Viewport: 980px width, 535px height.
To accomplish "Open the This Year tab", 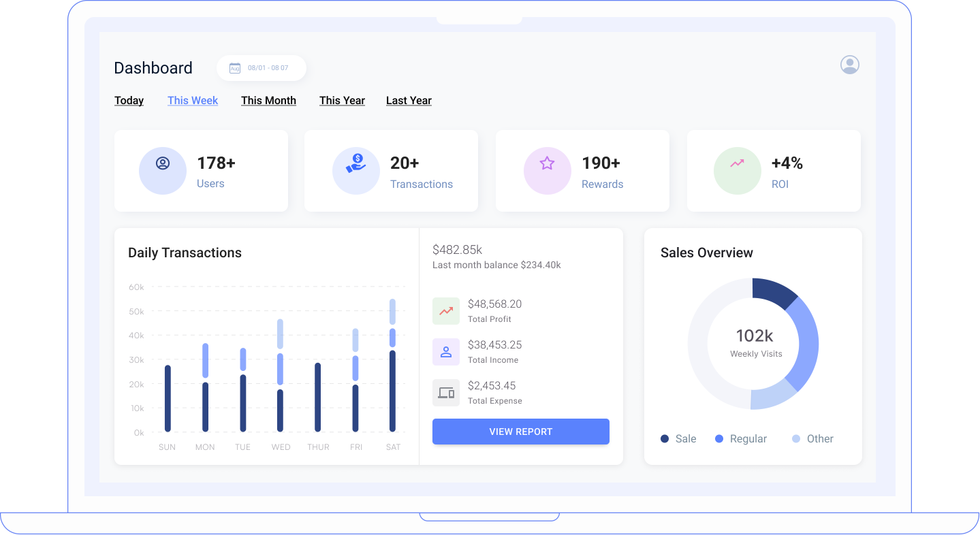I will 342,101.
